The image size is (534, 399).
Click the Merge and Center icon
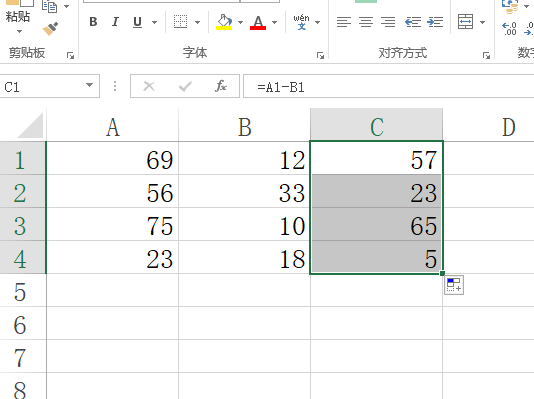[465, 22]
